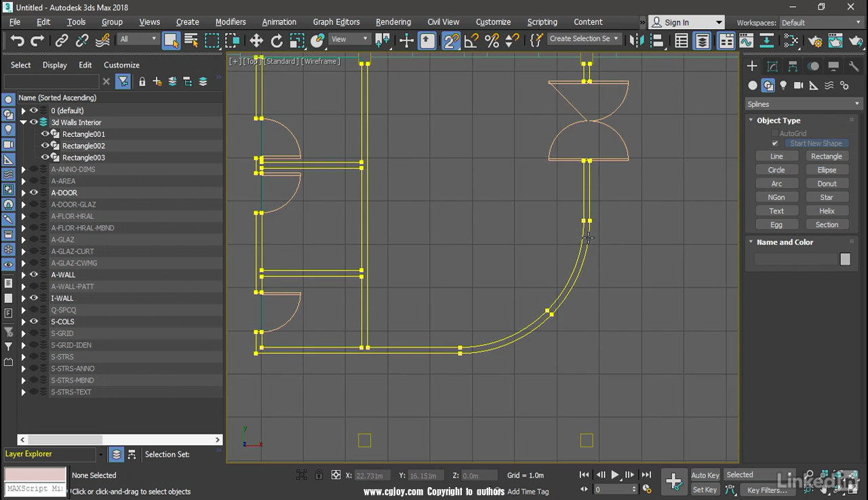Screen dimensions: 868x500
Task: Click the current frame number field
Action: click(614, 489)
